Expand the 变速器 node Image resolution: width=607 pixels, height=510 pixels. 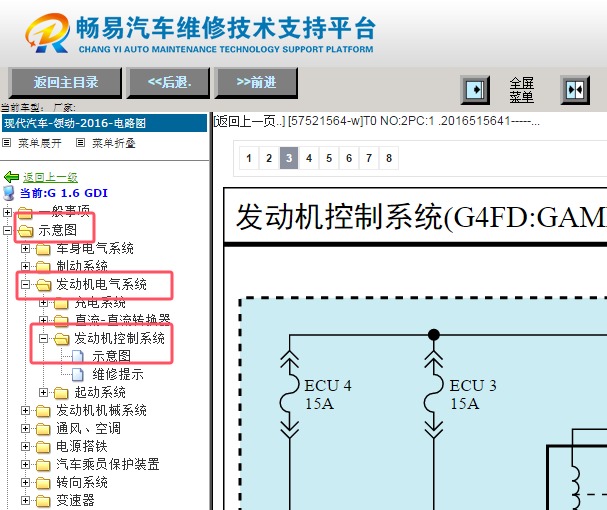click(26, 500)
